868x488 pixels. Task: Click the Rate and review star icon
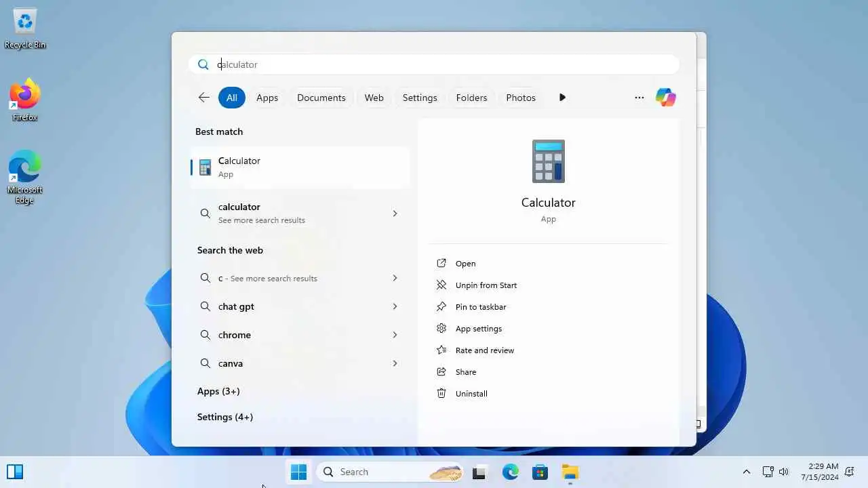point(441,350)
